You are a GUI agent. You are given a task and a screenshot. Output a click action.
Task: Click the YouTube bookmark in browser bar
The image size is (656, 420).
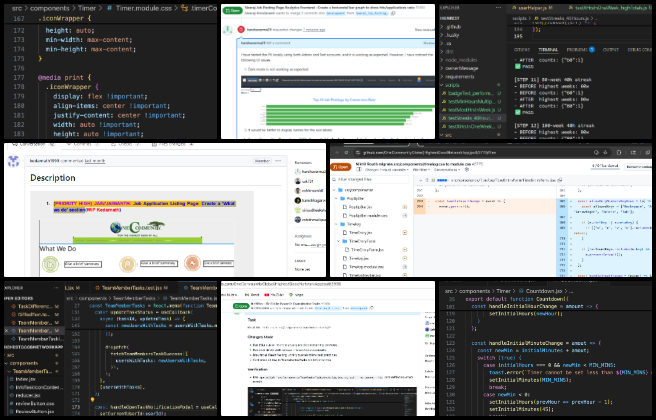coord(274,295)
